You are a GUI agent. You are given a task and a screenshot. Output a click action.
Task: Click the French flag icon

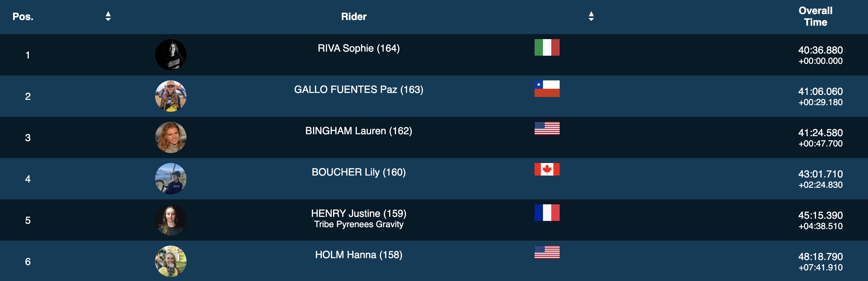tap(546, 213)
